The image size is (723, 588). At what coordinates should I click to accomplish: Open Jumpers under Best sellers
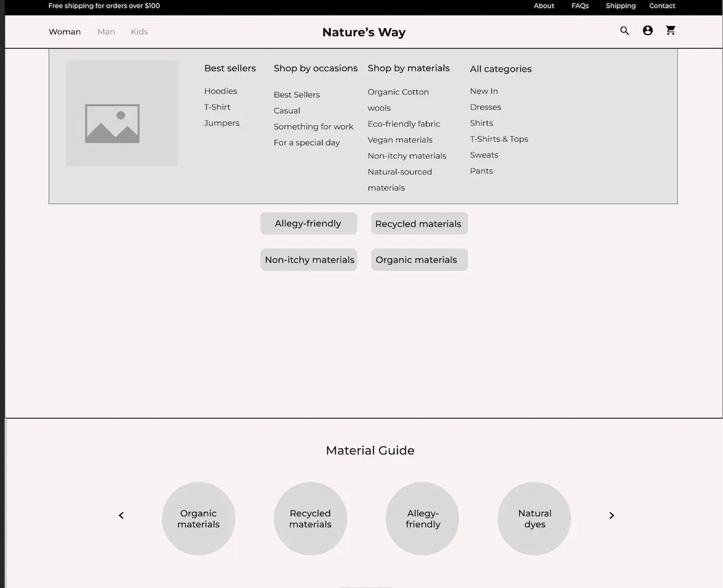click(222, 123)
